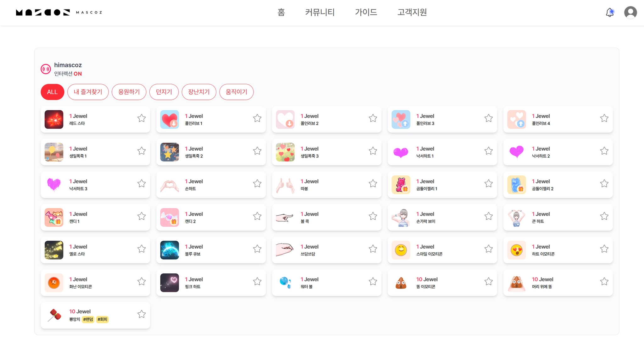Pick the 뿅망치 hammer icon

click(54, 315)
